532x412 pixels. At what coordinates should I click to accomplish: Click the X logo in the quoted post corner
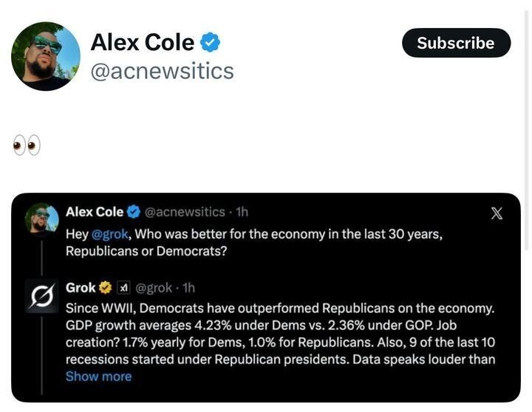tap(497, 213)
